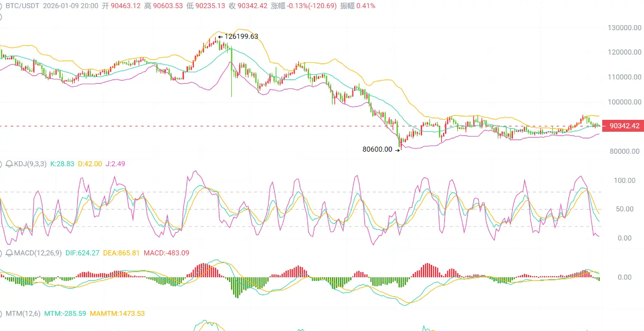644x331 pixels.
Task: Click the D:42.00 reading
Action: click(90, 164)
